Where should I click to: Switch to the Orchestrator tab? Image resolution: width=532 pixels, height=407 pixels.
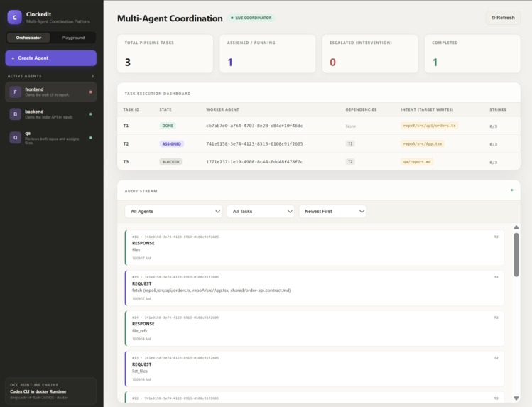click(28, 38)
